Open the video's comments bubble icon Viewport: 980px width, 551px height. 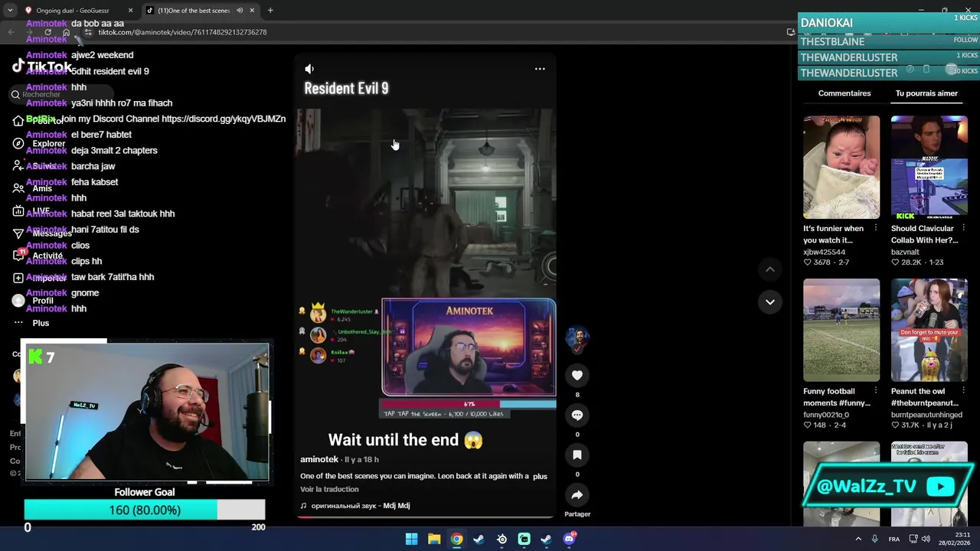tap(577, 415)
